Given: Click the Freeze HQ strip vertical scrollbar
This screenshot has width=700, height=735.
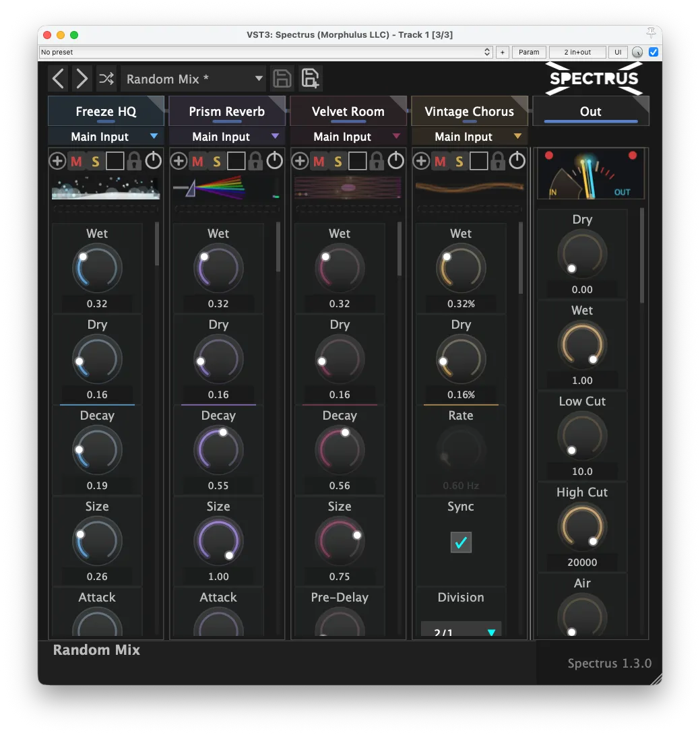Looking at the screenshot, I should [156, 244].
